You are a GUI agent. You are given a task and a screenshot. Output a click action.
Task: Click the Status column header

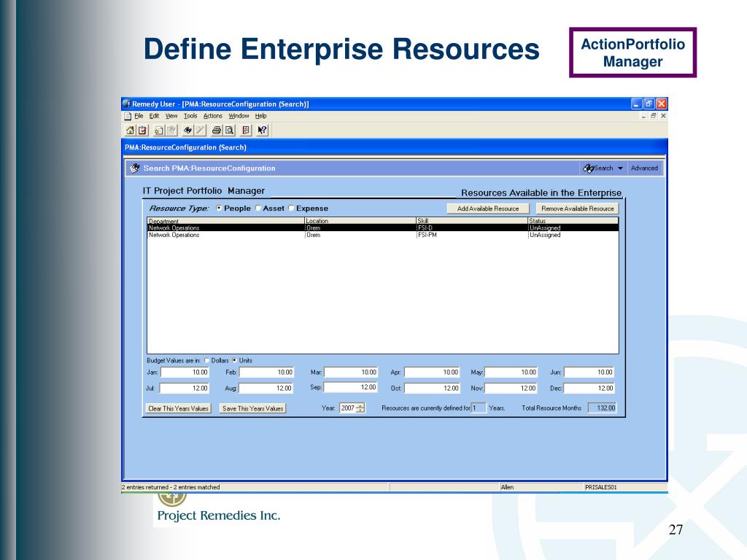(573, 221)
